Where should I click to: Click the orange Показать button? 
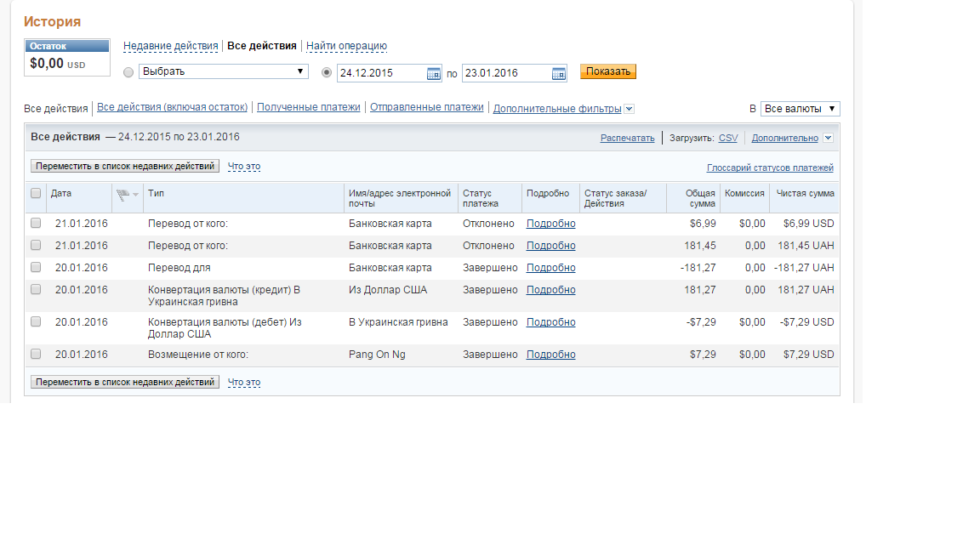click(x=607, y=71)
